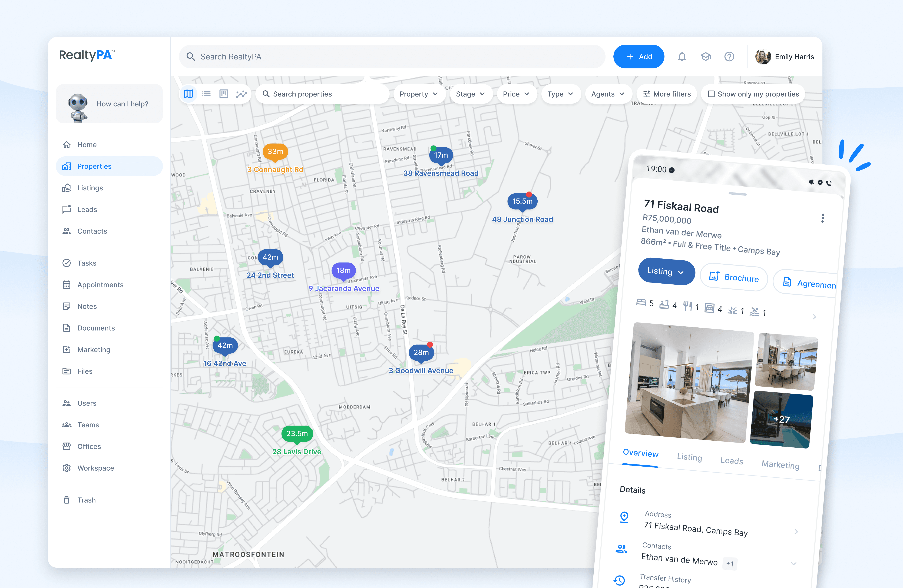This screenshot has width=903, height=588.
Task: Open Leads from the sidebar
Action: click(87, 209)
